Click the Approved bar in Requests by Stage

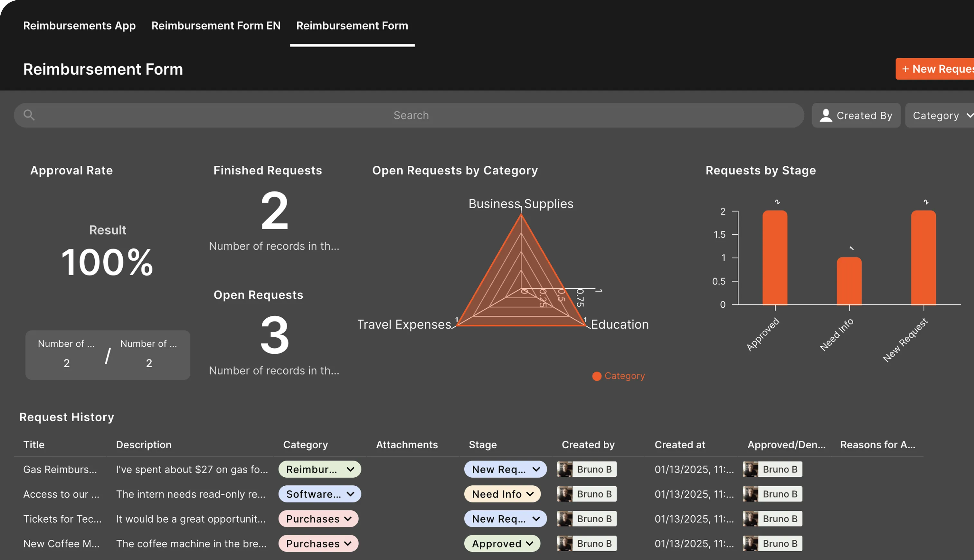click(775, 258)
